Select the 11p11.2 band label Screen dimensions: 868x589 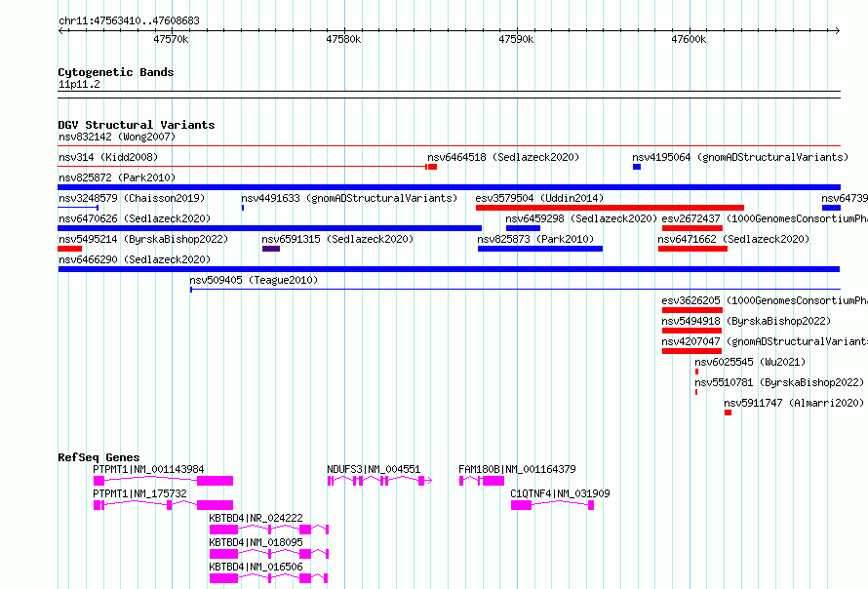pyautogui.click(x=79, y=84)
